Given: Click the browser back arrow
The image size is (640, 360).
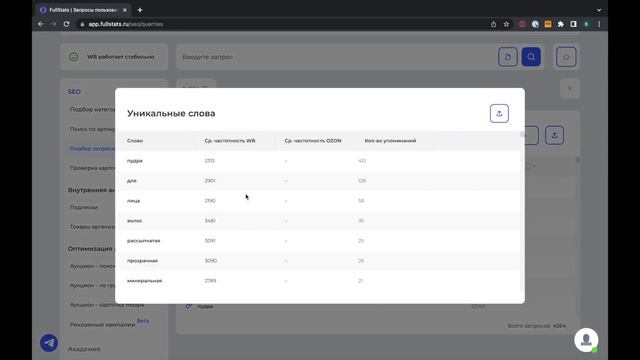Looking at the screenshot, I should tap(41, 24).
